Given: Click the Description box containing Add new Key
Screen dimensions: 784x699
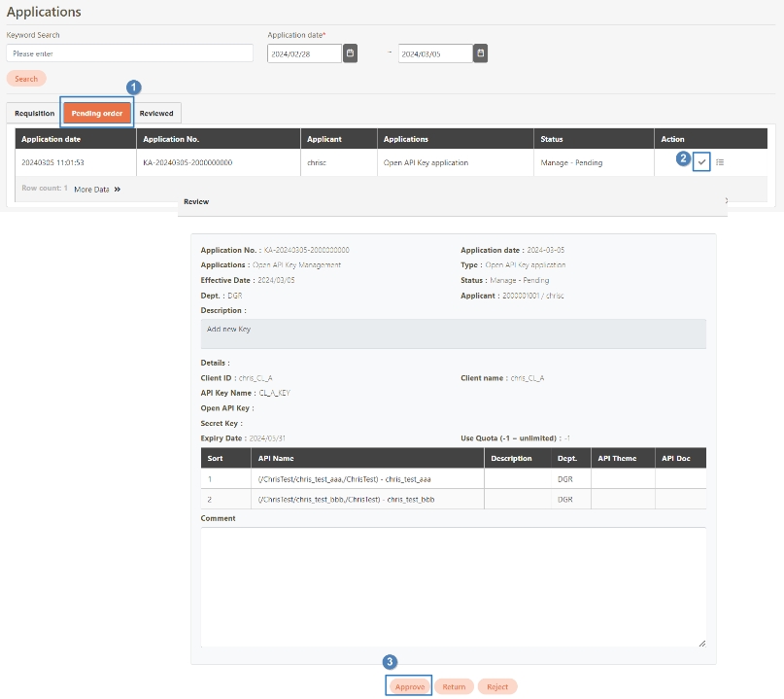Looking at the screenshot, I should coord(453,332).
